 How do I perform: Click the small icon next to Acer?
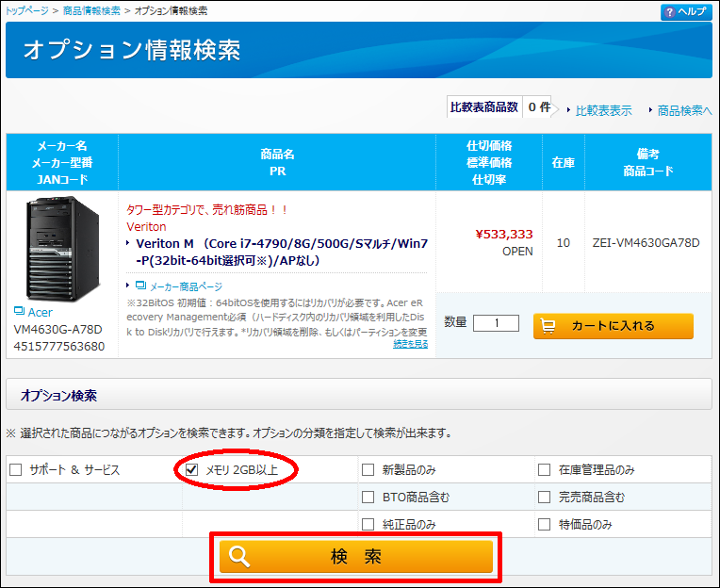[x=19, y=311]
